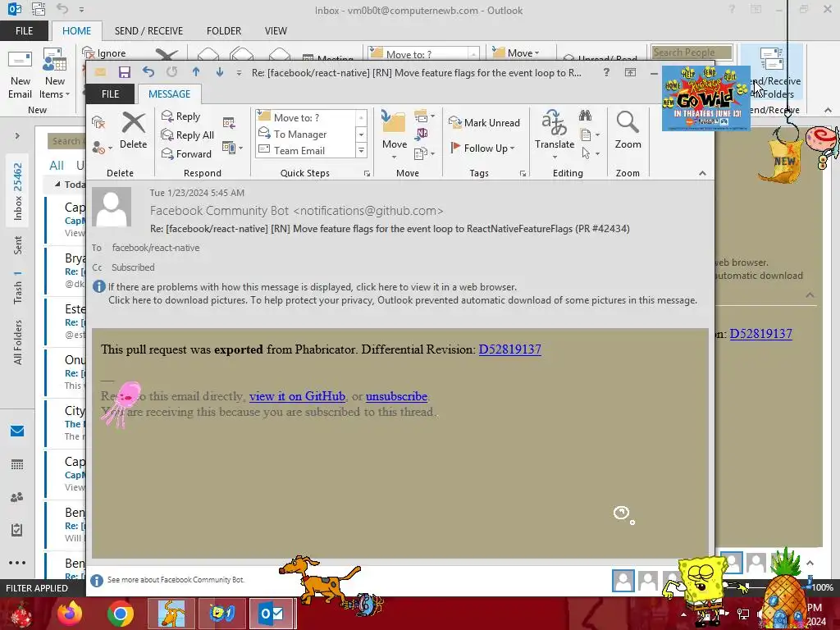
Task: Click the Translate button
Action: [555, 134]
